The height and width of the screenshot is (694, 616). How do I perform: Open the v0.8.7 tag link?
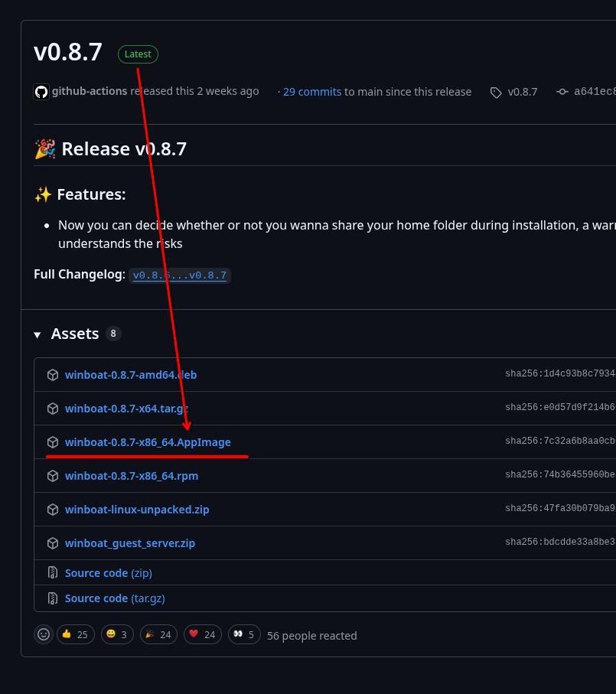tap(522, 92)
